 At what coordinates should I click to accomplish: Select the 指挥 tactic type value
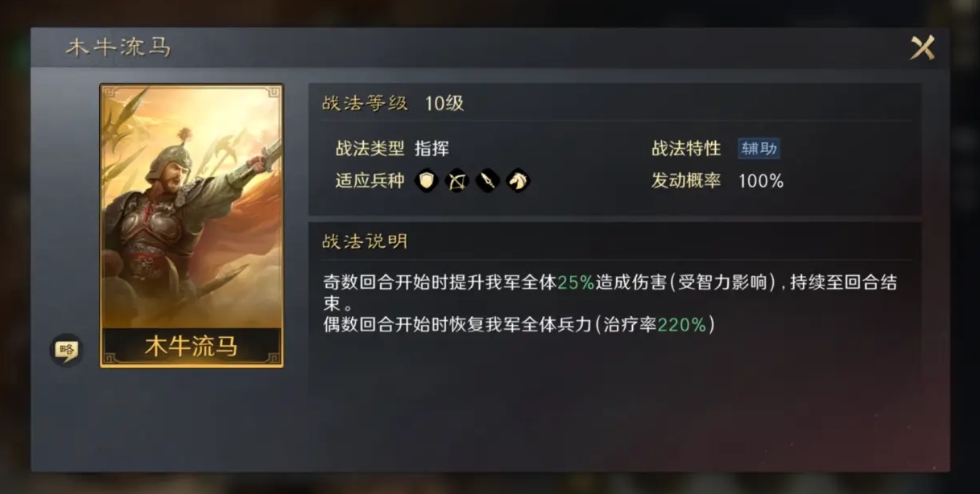[432, 149]
